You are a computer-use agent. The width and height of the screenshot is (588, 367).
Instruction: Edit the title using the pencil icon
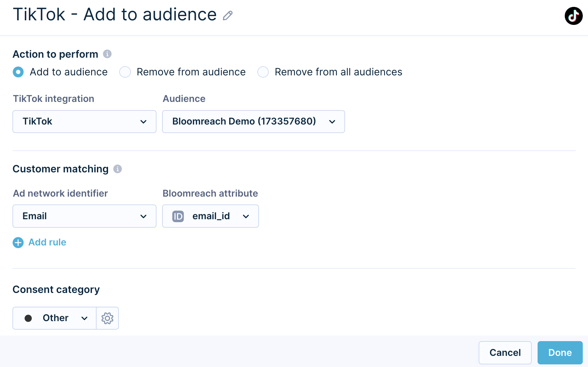point(228,15)
